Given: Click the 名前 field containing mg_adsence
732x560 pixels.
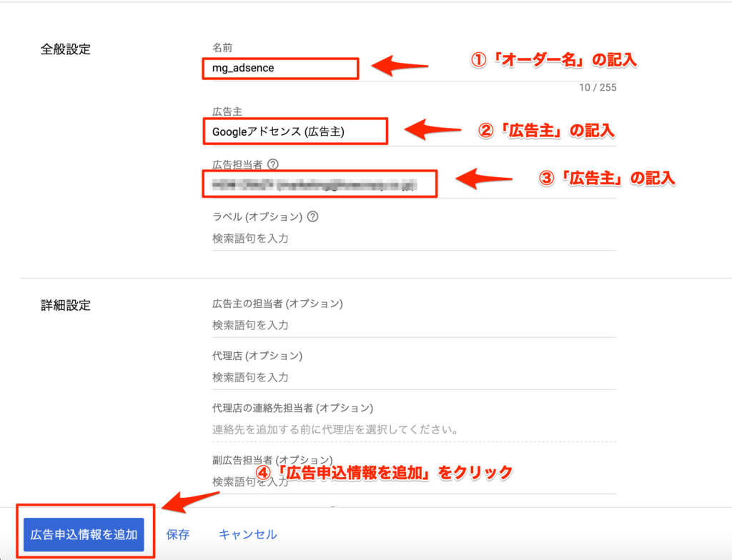Looking at the screenshot, I should 414,68.
